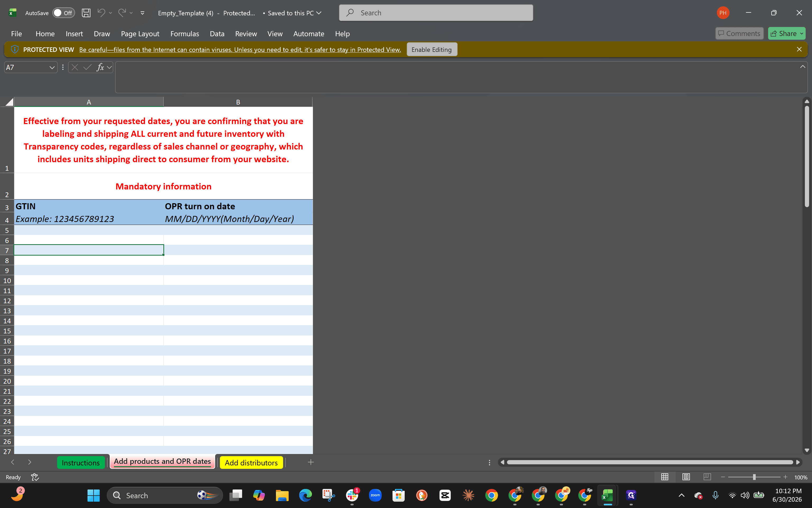Click the Insert Function fx icon
Screen dimensions: 812x508
[x=100, y=67]
